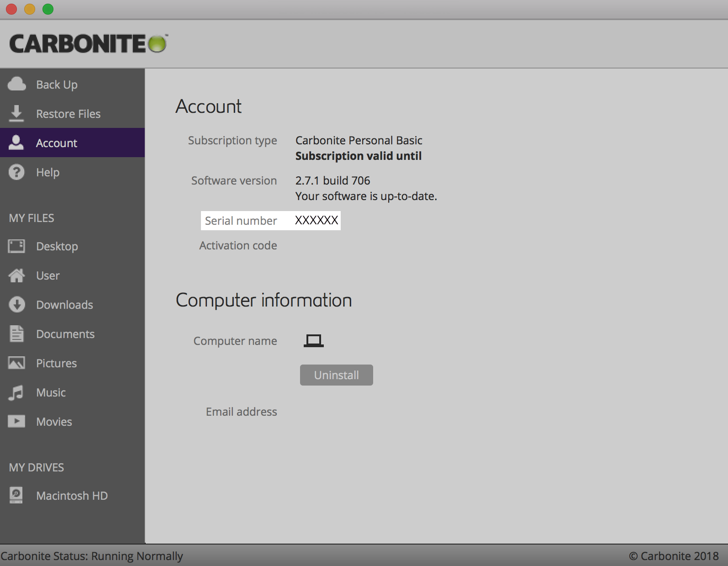Click the Documents page icon

[x=16, y=334]
